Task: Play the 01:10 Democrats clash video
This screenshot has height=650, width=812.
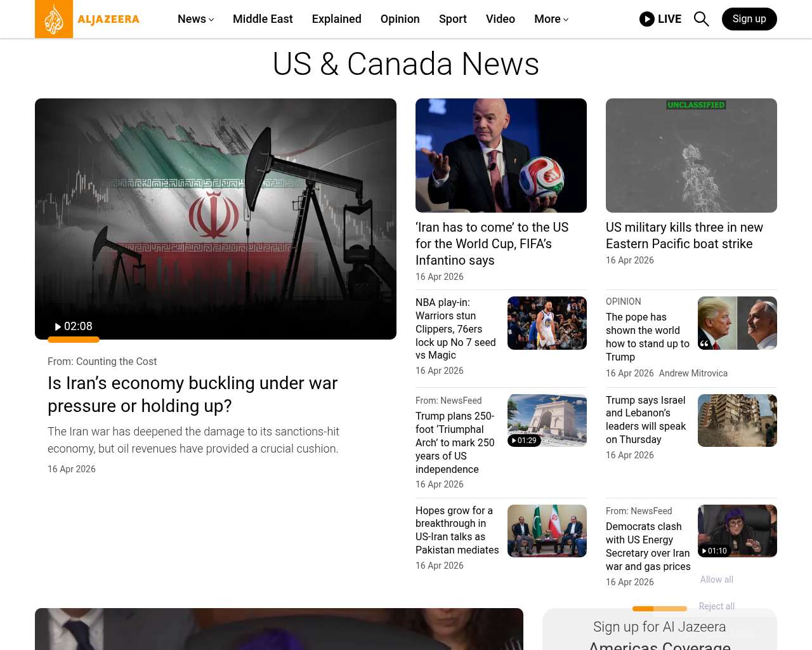Action: 714,551
